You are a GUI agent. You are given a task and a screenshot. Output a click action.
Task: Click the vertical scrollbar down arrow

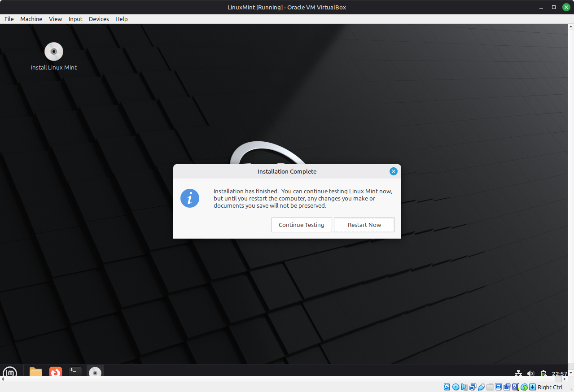tap(571, 374)
